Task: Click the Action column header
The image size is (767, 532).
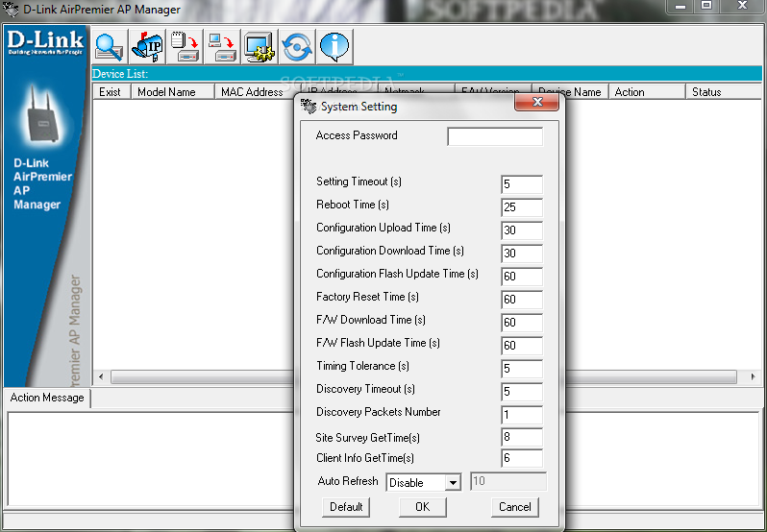Action: 647,92
